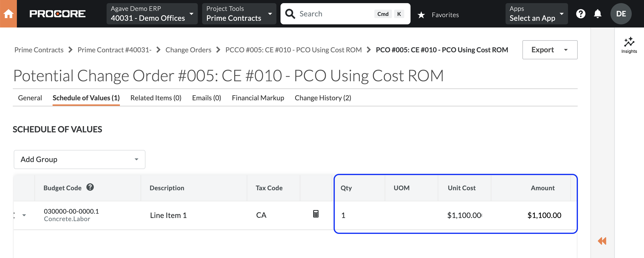Click into the Search field
644x258 pixels.
(335, 14)
